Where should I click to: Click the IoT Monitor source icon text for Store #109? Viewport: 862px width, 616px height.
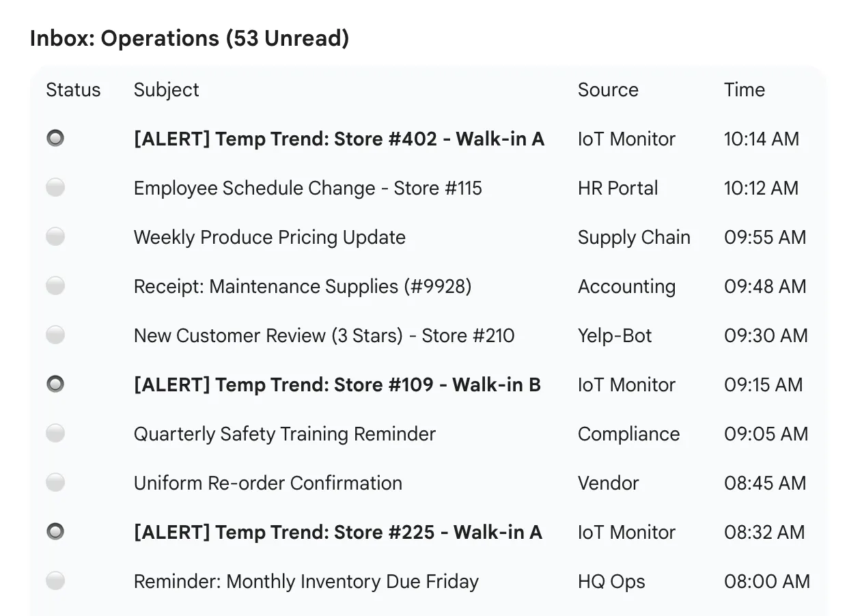[x=626, y=384]
